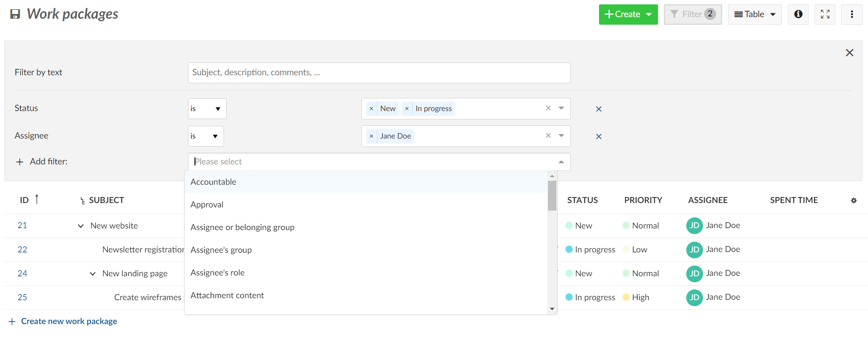Click the save icon beside Work packages title
This screenshot has width=868, height=340.
pos(15,14)
